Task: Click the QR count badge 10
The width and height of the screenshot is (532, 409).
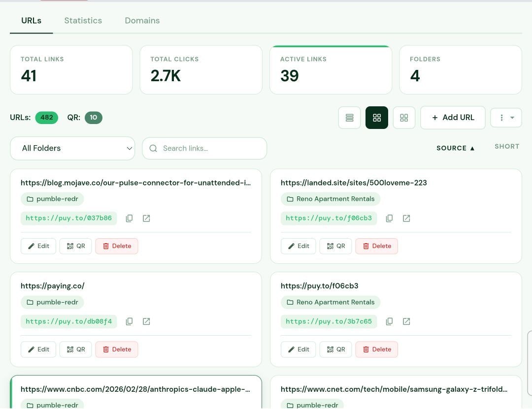Action: (x=93, y=118)
